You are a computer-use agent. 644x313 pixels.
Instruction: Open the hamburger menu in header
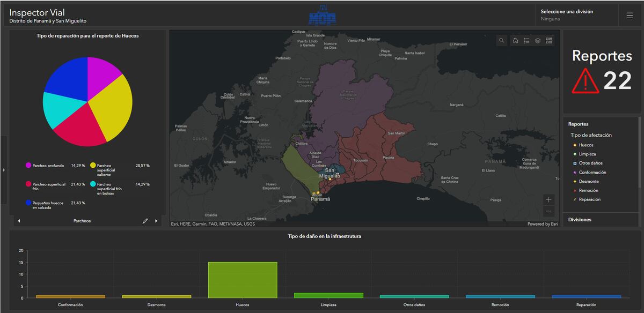coord(630,16)
